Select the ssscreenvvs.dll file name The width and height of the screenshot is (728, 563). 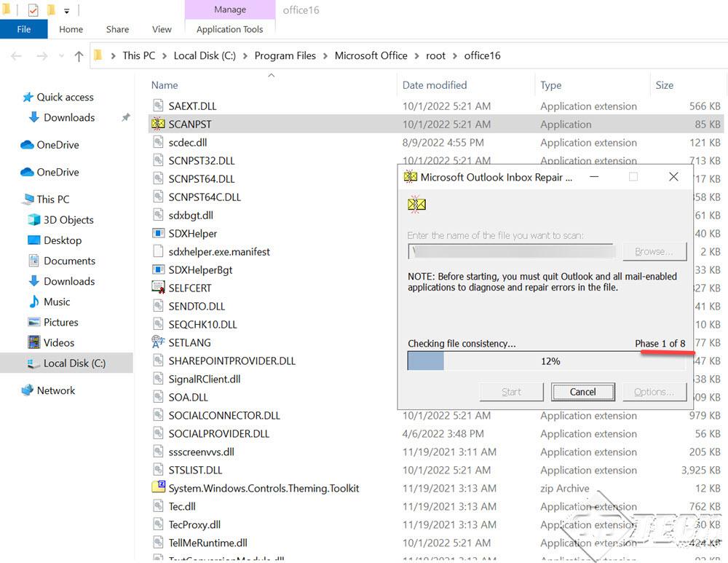202,452
